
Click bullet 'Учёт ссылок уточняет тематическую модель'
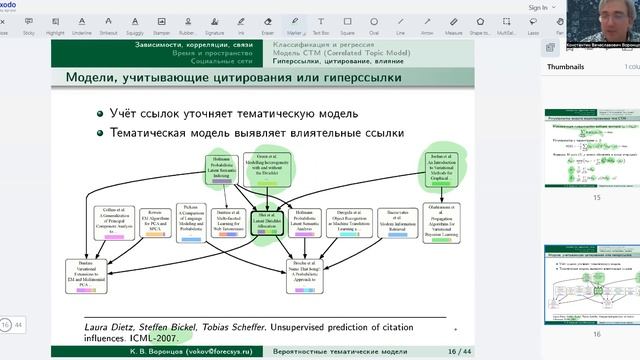tap(233, 113)
